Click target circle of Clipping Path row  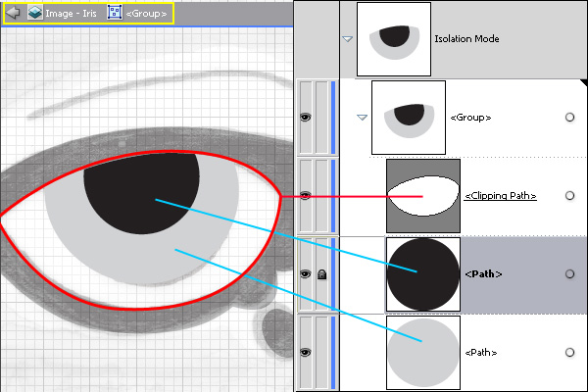[569, 195]
